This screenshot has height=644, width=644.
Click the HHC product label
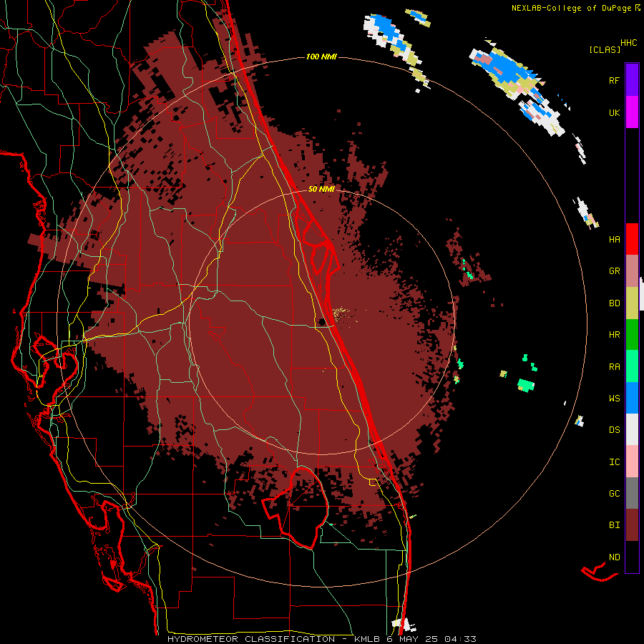(628, 42)
